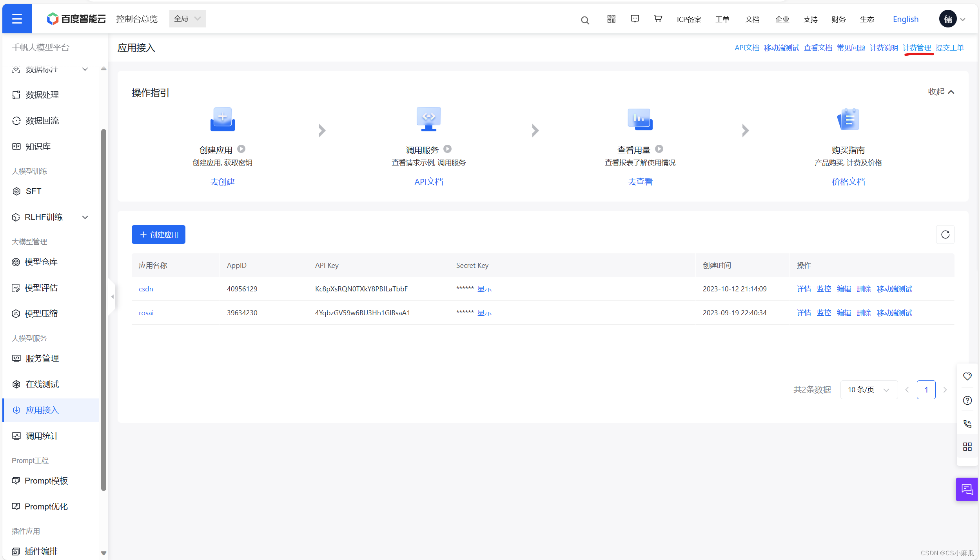The image size is (980, 560).
Task: Open 监控 for the rosai app
Action: coord(824,313)
